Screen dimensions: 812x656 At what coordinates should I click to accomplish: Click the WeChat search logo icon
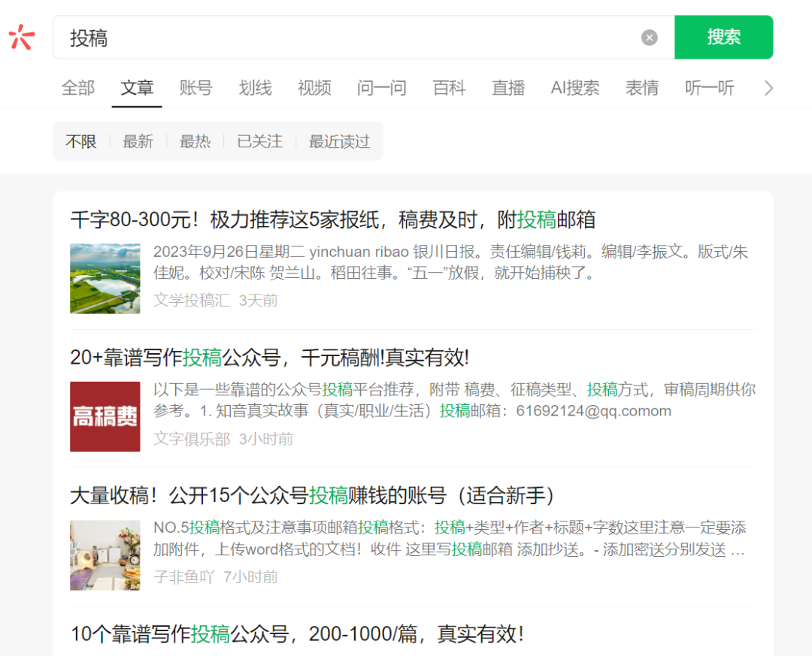point(21,37)
